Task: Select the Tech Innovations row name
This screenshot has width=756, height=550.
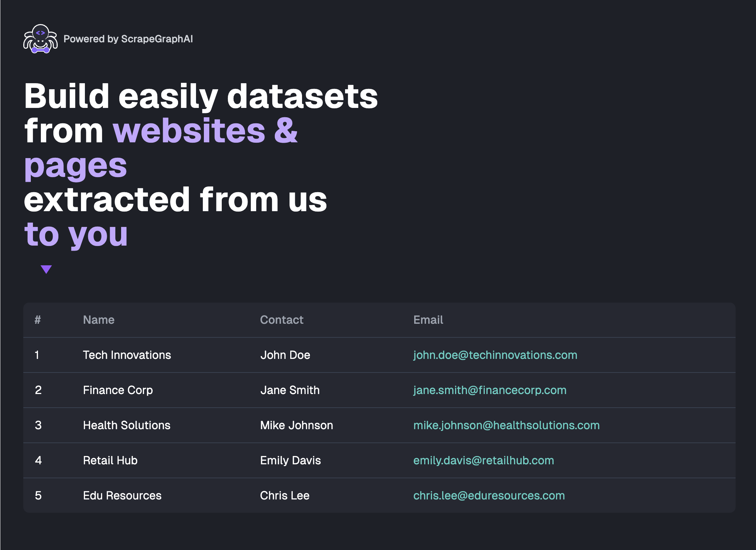Action: (127, 355)
